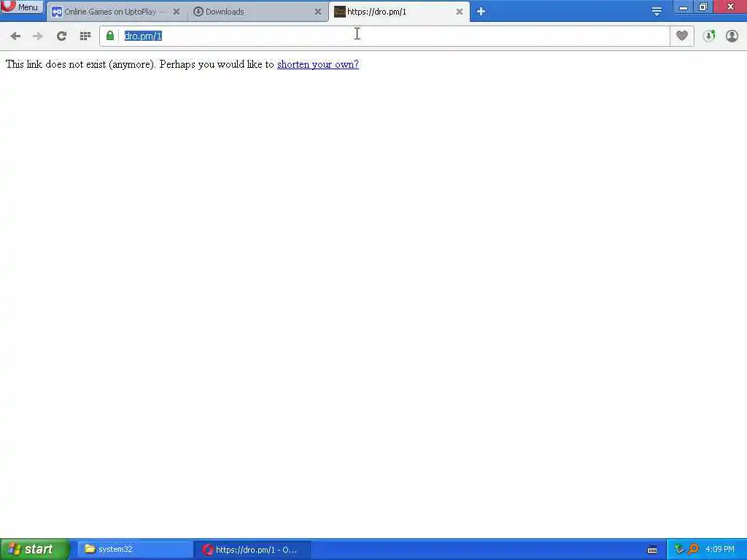Click the network tray icon
Screen dimensions: 747x560
point(679,549)
